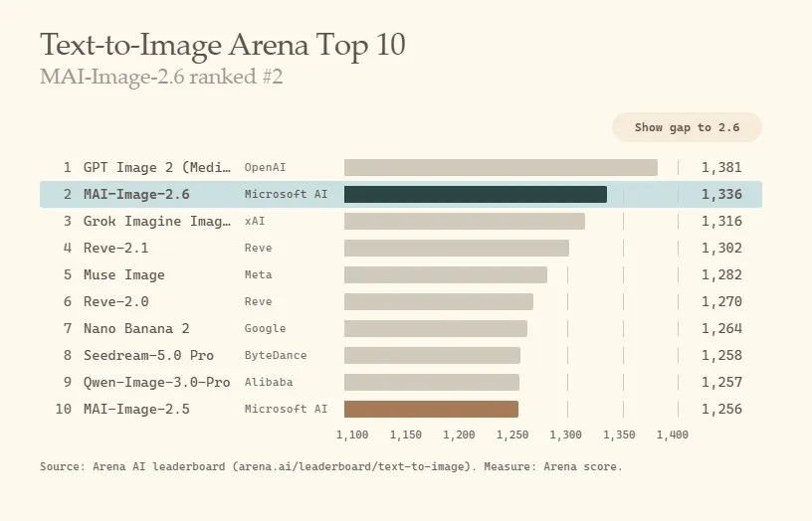Click the Reve-2.0 score bar

click(x=439, y=301)
